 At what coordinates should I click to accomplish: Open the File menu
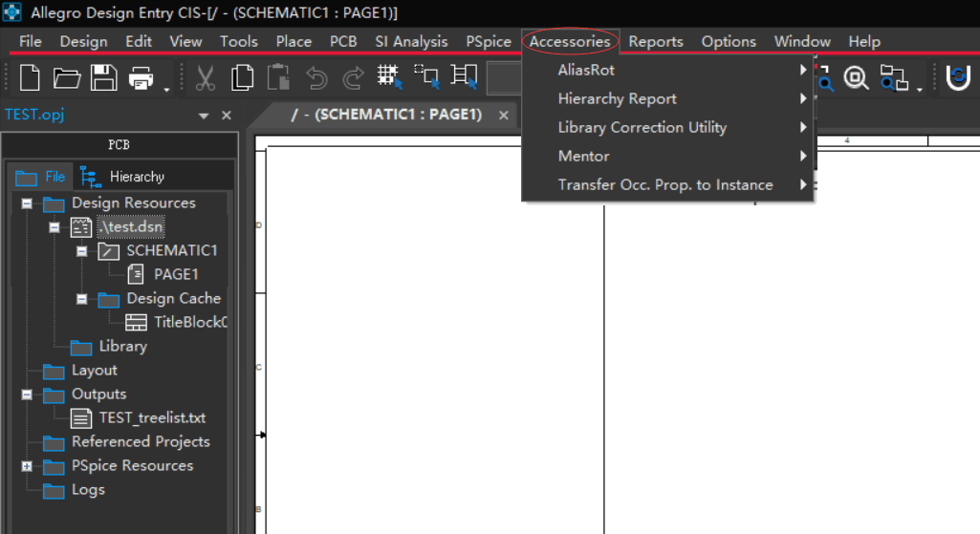coord(31,41)
